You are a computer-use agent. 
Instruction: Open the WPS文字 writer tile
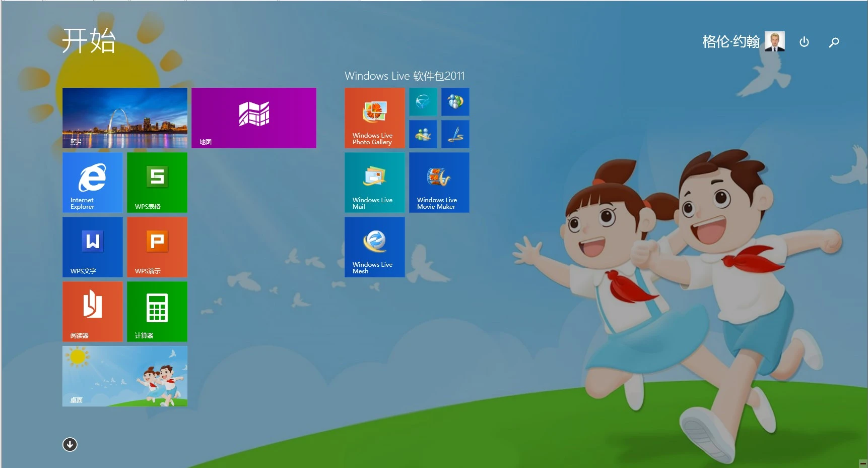[93, 247]
